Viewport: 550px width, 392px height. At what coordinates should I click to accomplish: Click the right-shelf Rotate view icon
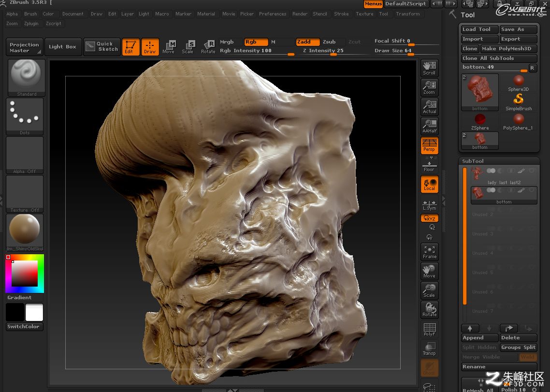(x=429, y=309)
